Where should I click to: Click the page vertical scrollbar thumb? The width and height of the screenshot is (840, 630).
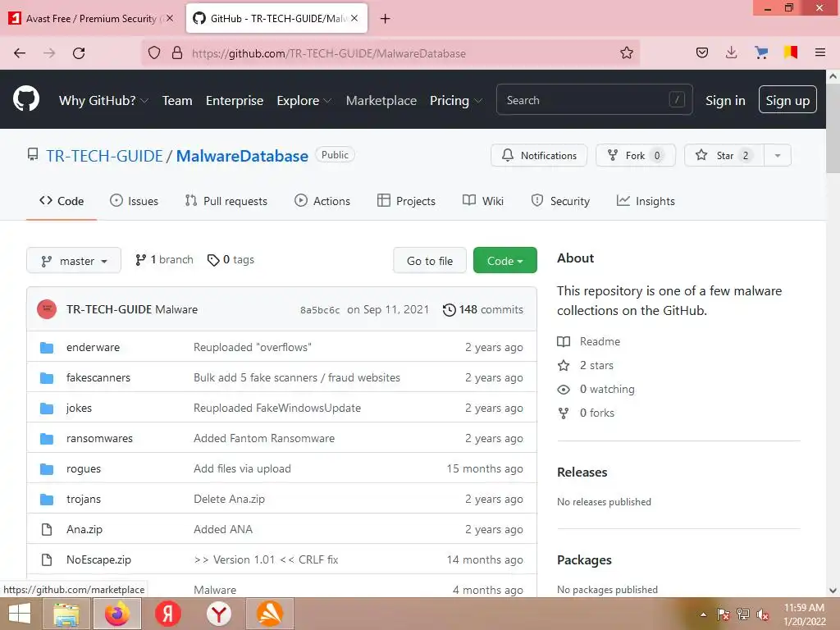click(x=833, y=129)
